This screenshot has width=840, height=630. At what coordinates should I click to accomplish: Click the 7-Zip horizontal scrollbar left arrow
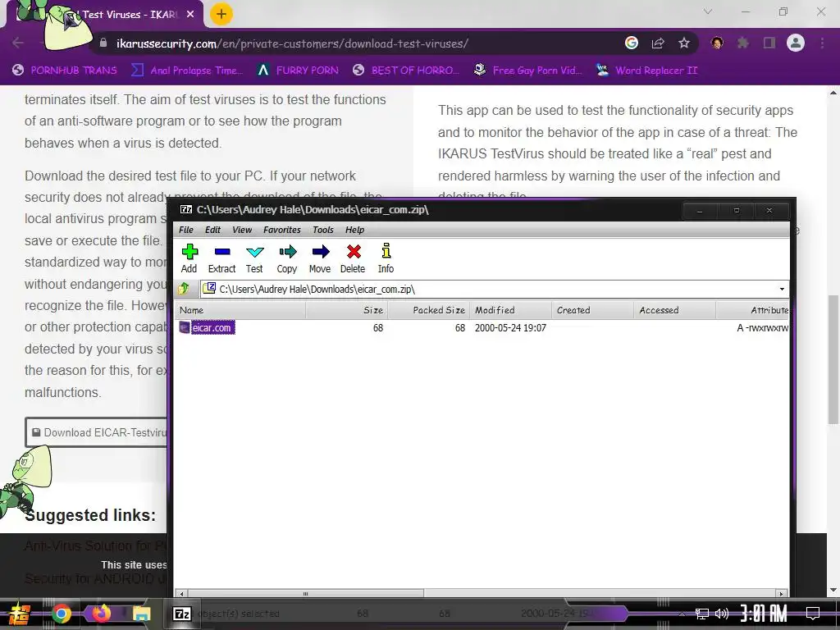[181, 594]
